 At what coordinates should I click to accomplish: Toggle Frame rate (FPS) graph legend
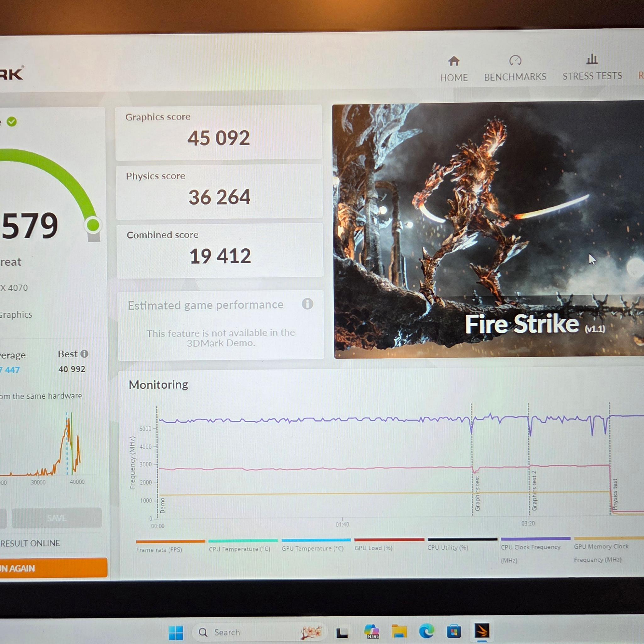pos(170,546)
